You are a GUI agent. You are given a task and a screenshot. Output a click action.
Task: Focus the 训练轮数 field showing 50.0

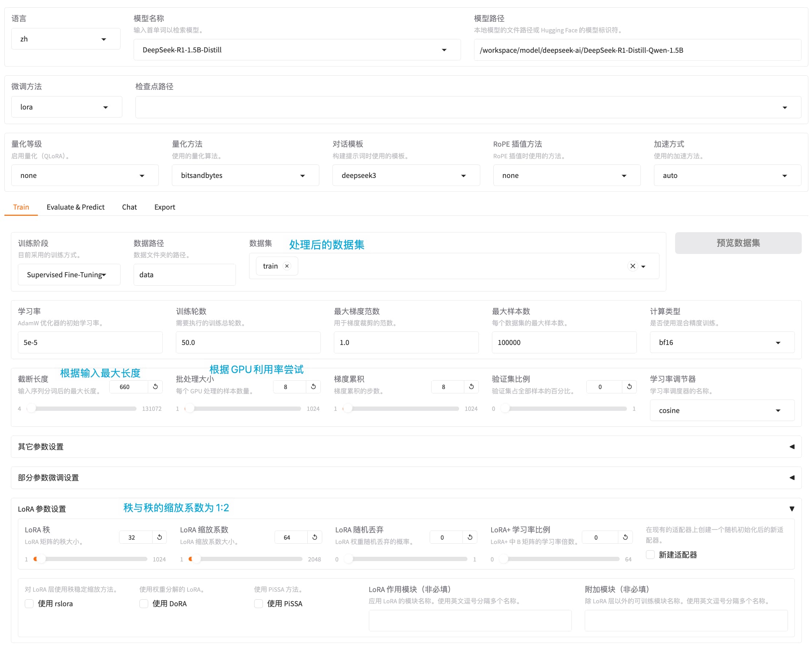tap(248, 342)
